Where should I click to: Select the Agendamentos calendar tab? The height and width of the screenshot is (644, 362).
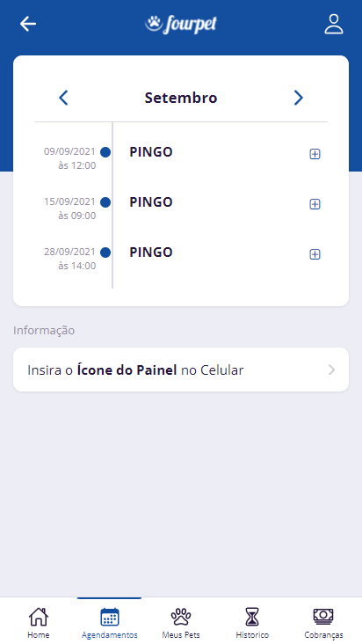(x=110, y=623)
